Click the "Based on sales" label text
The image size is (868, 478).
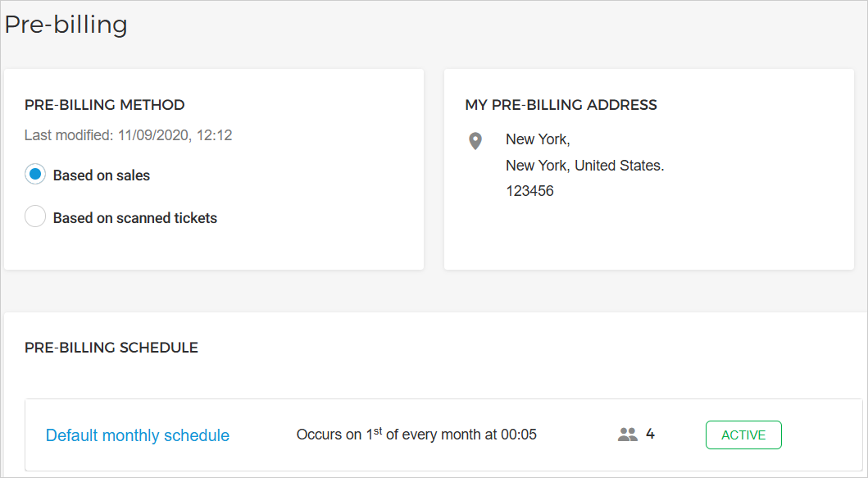[102, 175]
